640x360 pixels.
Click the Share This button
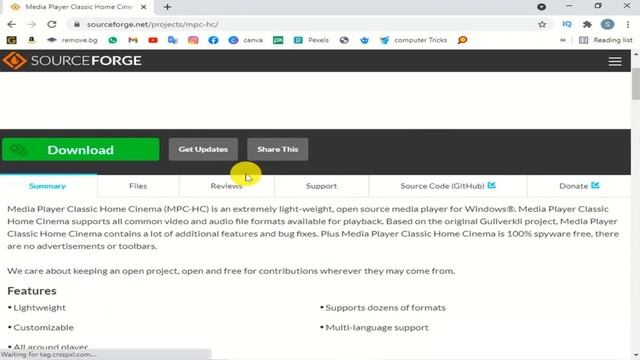278,149
